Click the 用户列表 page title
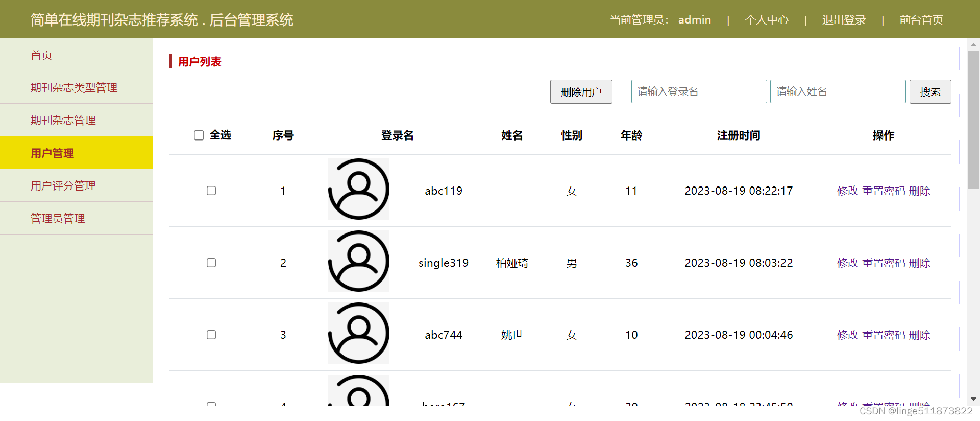980x421 pixels. click(200, 62)
